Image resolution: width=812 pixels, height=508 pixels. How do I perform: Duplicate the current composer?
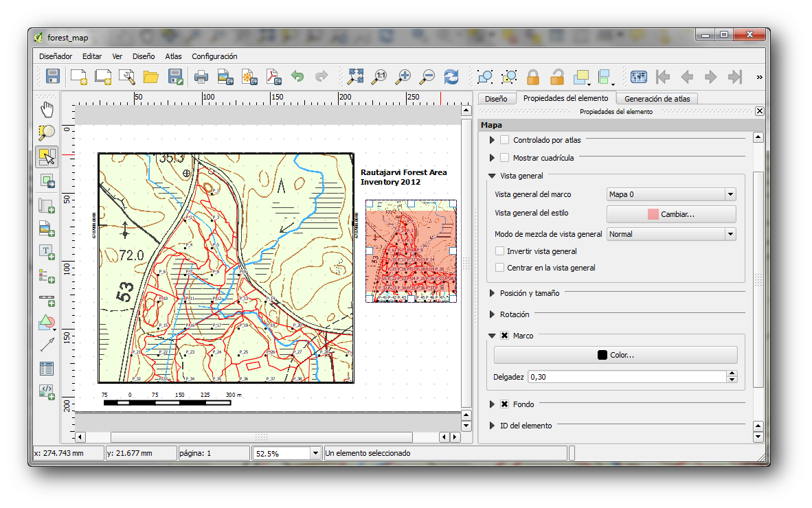pos(103,77)
